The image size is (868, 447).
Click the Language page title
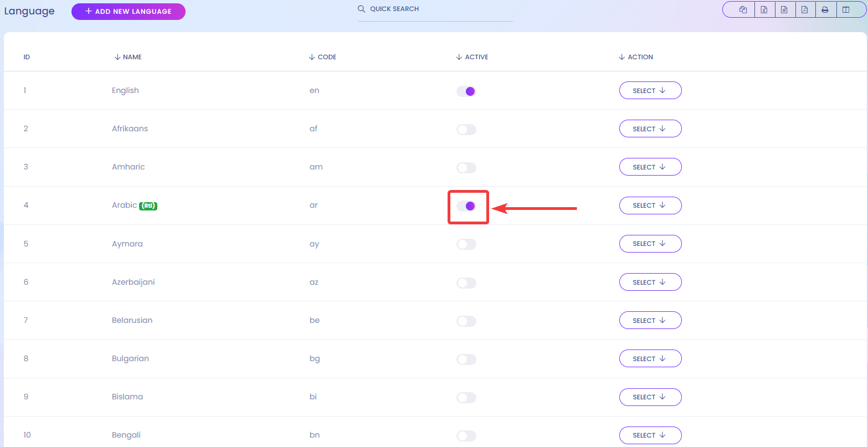(x=29, y=11)
